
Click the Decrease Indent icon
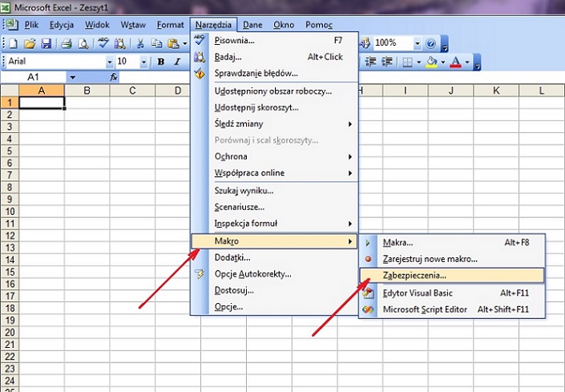click(370, 62)
